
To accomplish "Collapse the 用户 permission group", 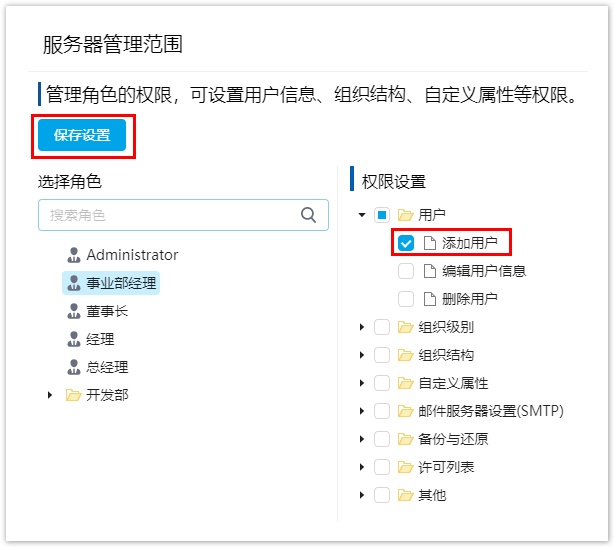I will click(x=360, y=214).
